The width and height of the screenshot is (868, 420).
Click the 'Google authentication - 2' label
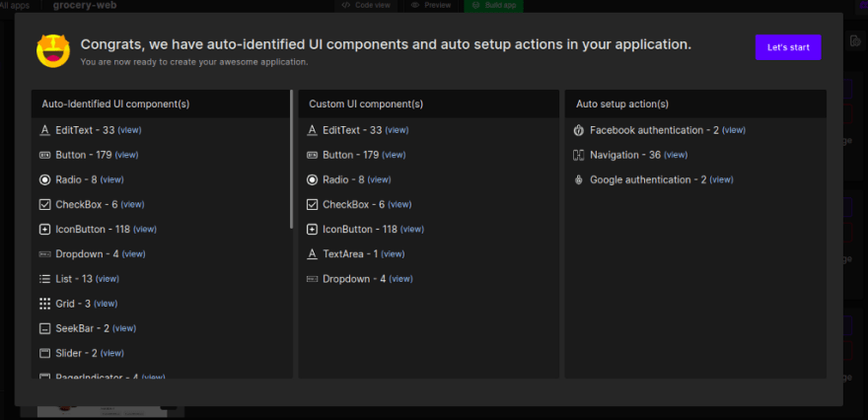tap(648, 179)
